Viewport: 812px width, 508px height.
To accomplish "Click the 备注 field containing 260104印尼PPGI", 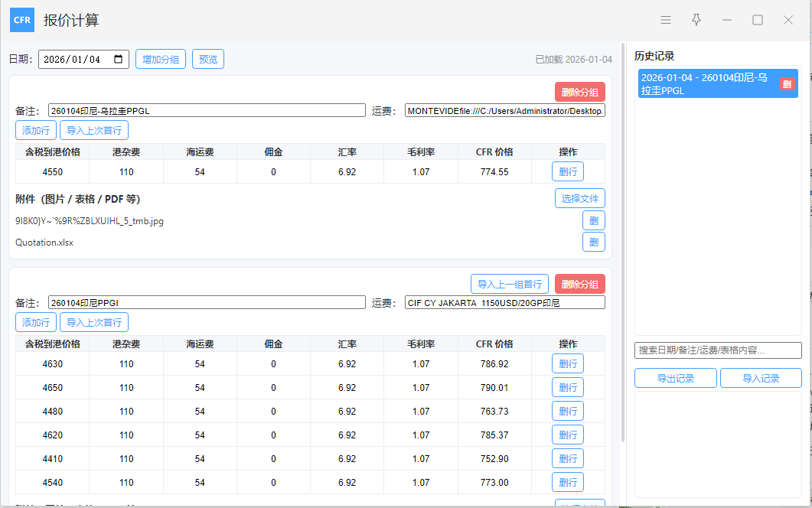I will (x=207, y=303).
